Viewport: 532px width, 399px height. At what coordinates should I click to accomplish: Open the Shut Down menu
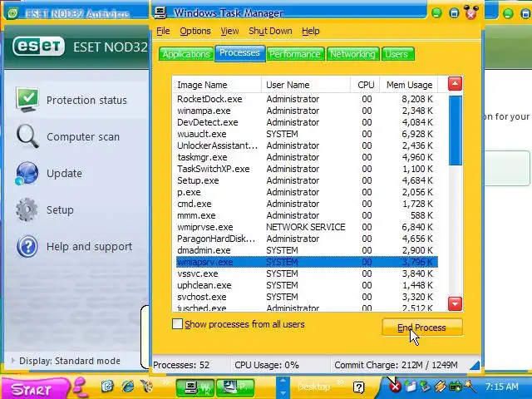coord(270,31)
